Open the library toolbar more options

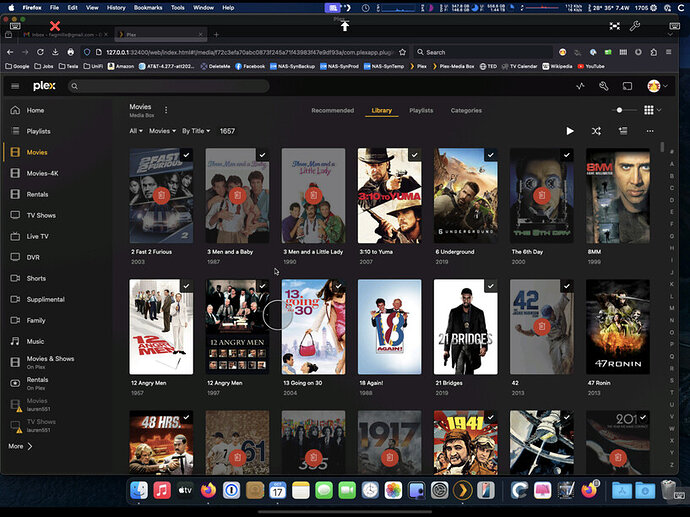coord(650,131)
